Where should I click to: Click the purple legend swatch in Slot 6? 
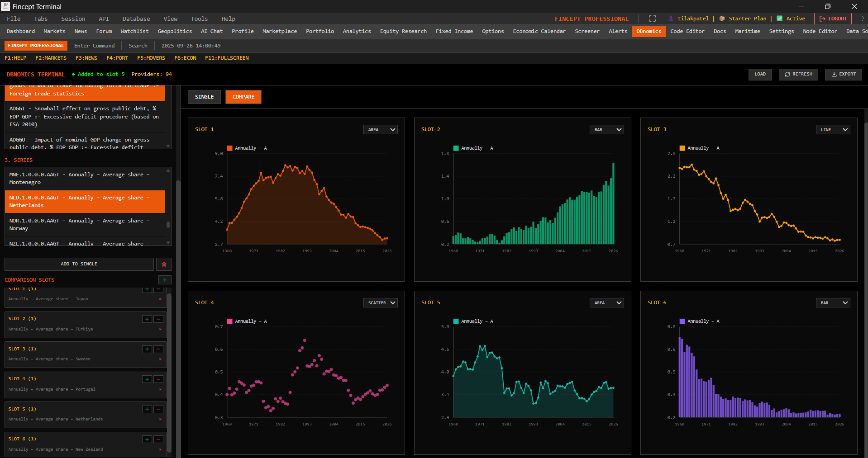point(682,321)
